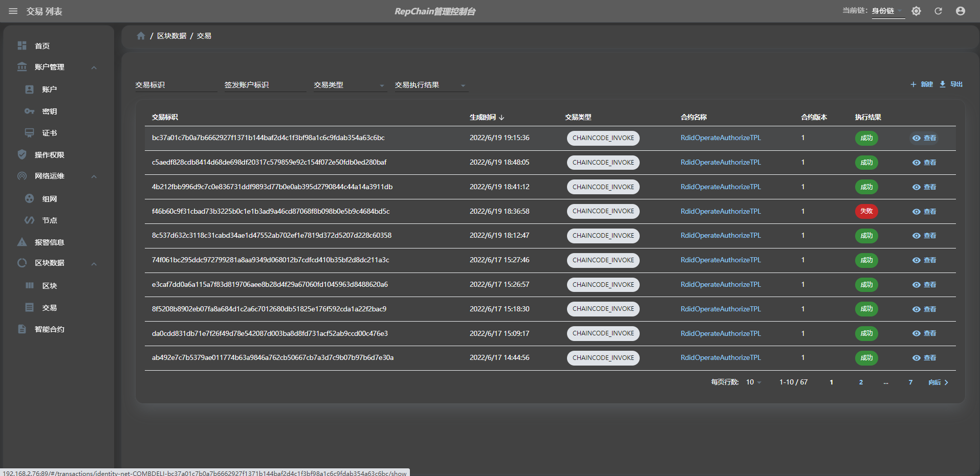This screenshot has width=980, height=476.
Task: Click CHAINCODE_INVOKE chip for 74f061bc row
Action: (603, 260)
